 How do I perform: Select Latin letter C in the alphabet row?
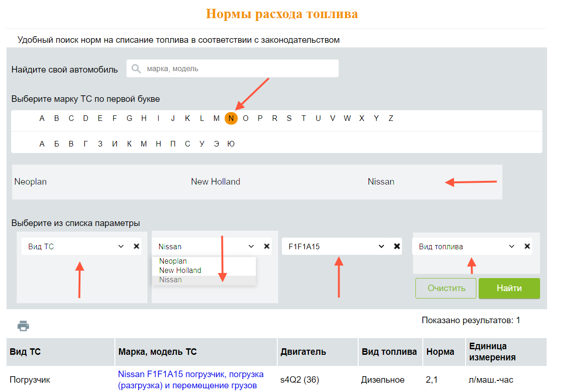coord(71,119)
